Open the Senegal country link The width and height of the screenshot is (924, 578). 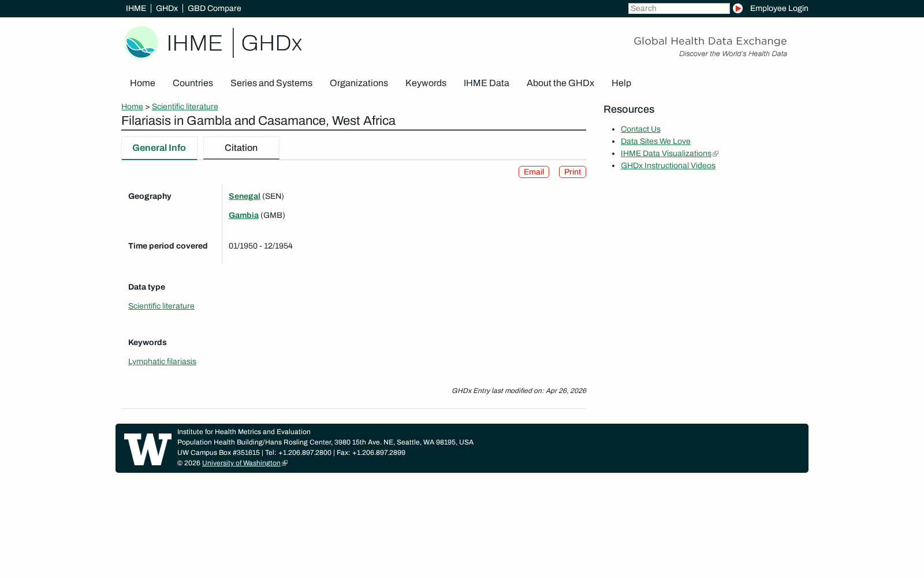coord(244,196)
